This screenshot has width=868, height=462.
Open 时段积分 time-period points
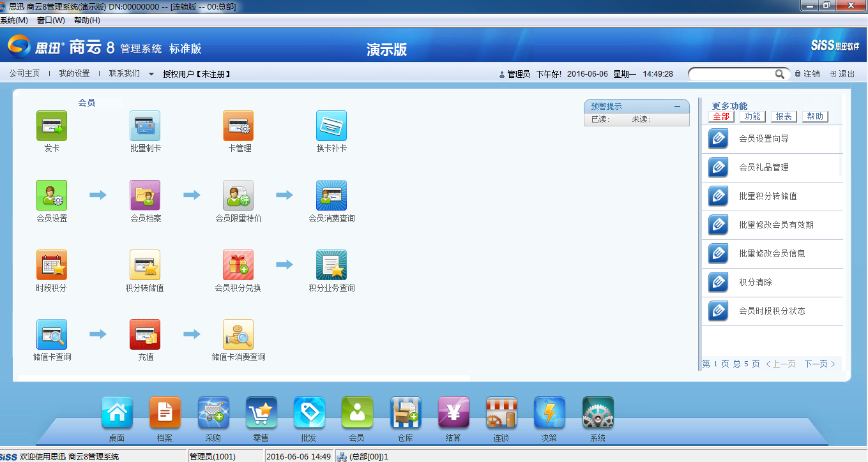pos(52,265)
